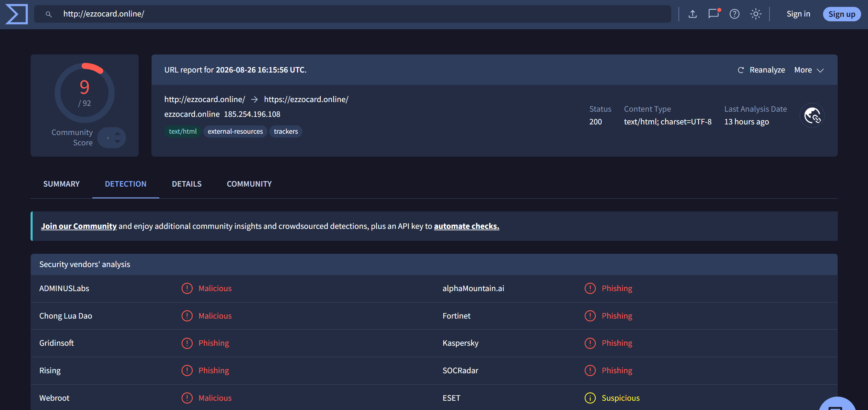Click the globe link icon beside Last Analysis Date
The width and height of the screenshot is (868, 410).
point(812,115)
